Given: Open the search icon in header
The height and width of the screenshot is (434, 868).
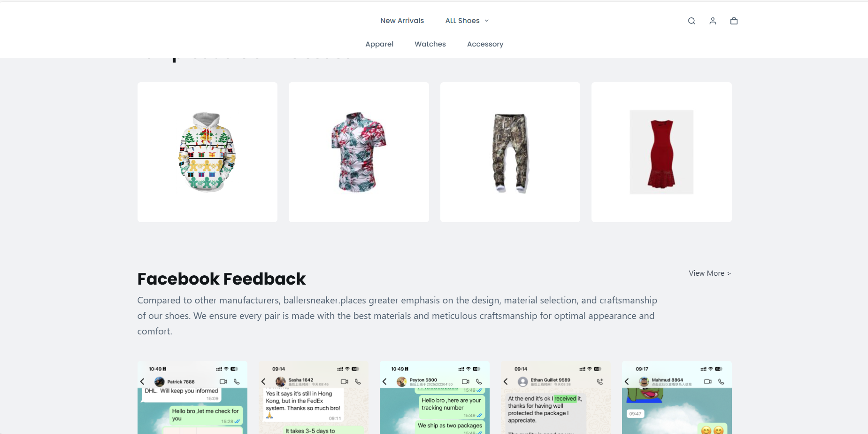Looking at the screenshot, I should (691, 21).
